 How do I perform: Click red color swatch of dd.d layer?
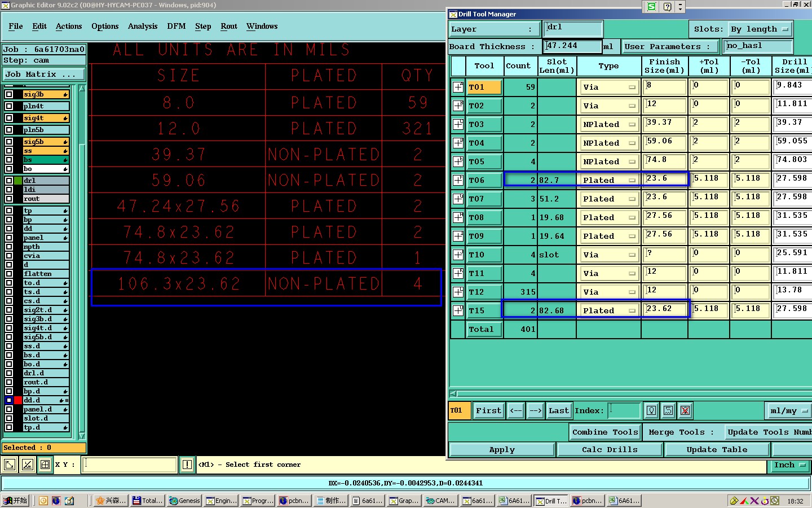tap(18, 400)
